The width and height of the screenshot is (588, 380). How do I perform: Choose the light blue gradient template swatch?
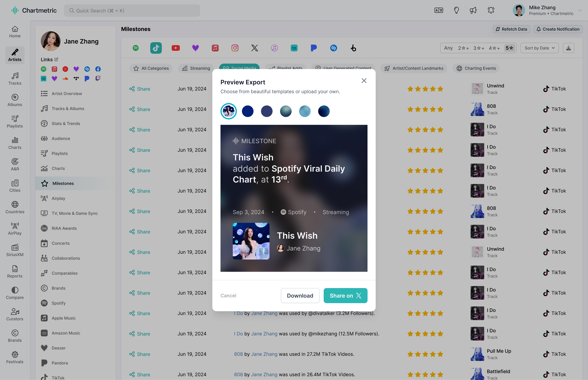(x=305, y=111)
